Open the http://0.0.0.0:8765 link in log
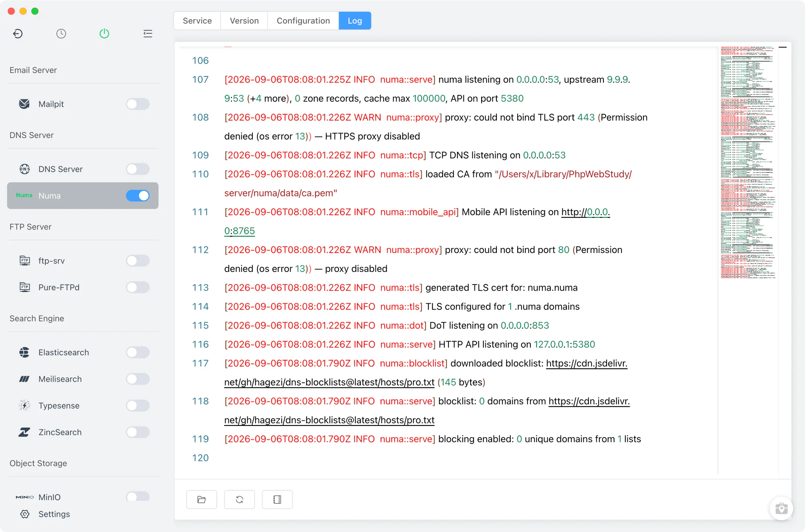Screen dimensions: 805x532 (585, 212)
